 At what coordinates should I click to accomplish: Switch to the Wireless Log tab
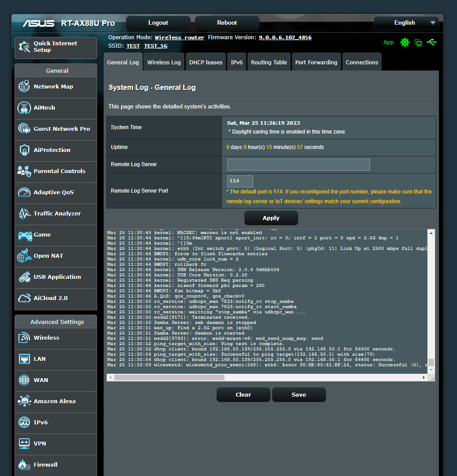point(164,62)
